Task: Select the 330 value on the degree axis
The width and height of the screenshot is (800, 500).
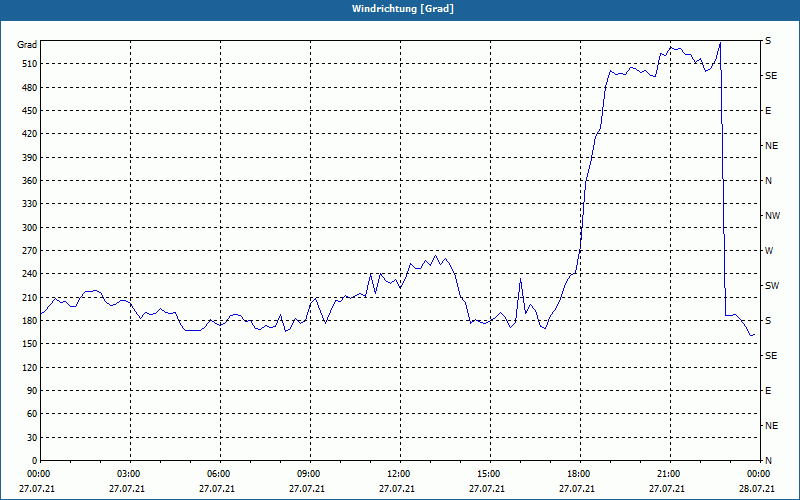Action: [29, 204]
